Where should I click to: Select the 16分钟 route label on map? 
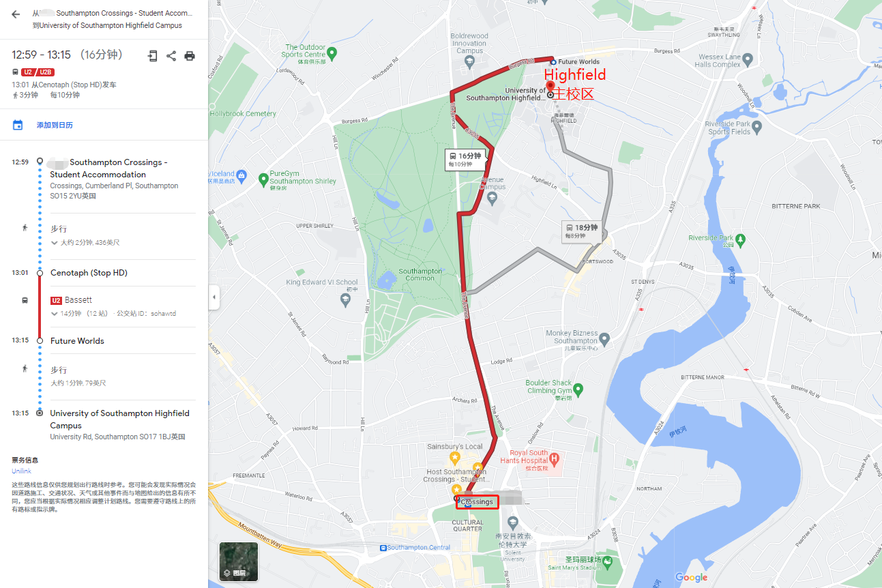point(465,159)
